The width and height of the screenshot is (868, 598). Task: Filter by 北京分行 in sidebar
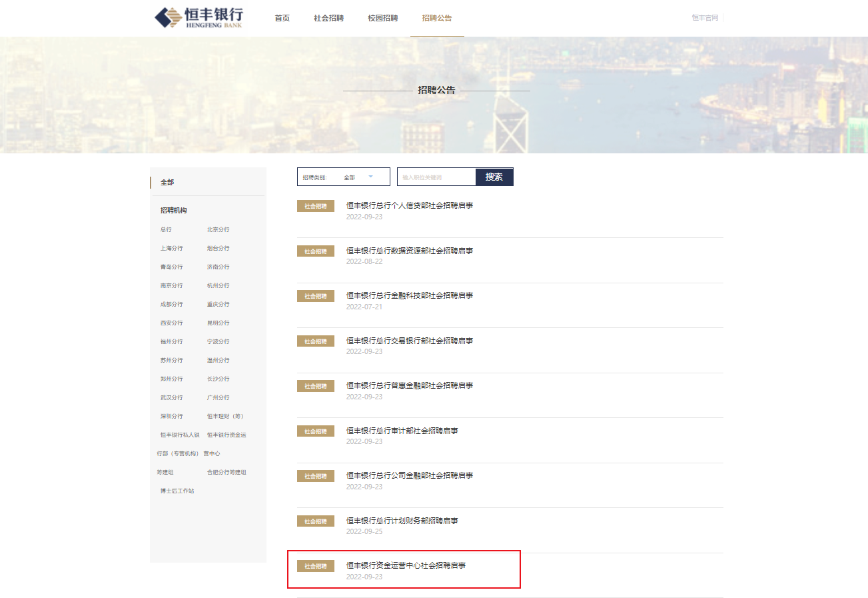point(218,229)
